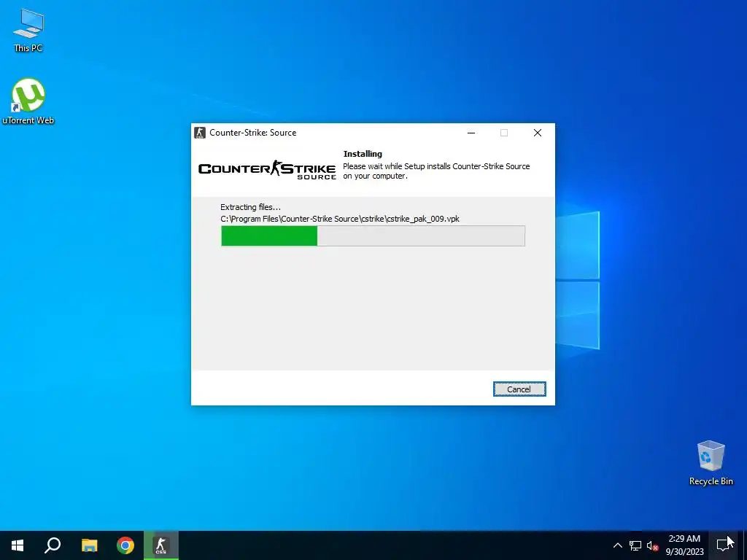The height and width of the screenshot is (560, 747).
Task: Select Counter-Strike Source installer taskbar icon
Action: (161, 545)
